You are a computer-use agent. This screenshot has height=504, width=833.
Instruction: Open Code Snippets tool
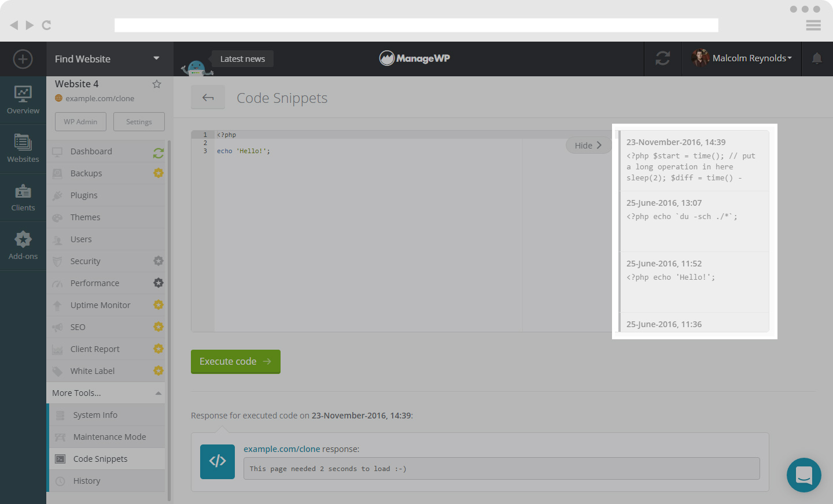(x=107, y=459)
